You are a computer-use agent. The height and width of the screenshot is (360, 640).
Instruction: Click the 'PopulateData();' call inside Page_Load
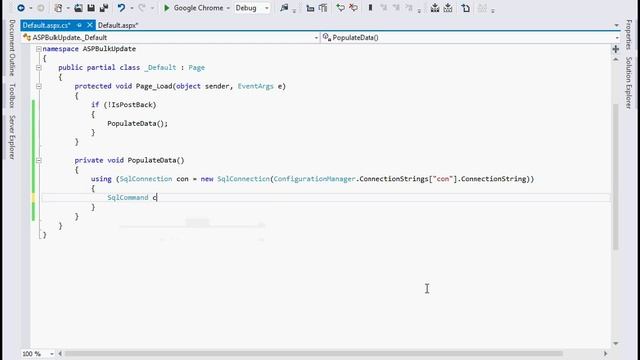[138, 124]
